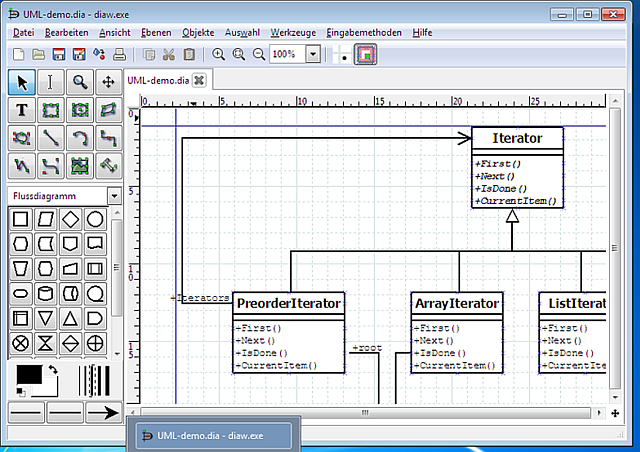
Task: Click UML-demo.dia diaw.exe taskbar button
Action: point(212,435)
